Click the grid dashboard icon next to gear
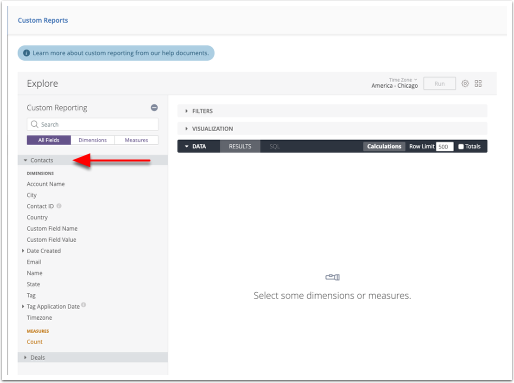The image size is (514, 383). (478, 83)
